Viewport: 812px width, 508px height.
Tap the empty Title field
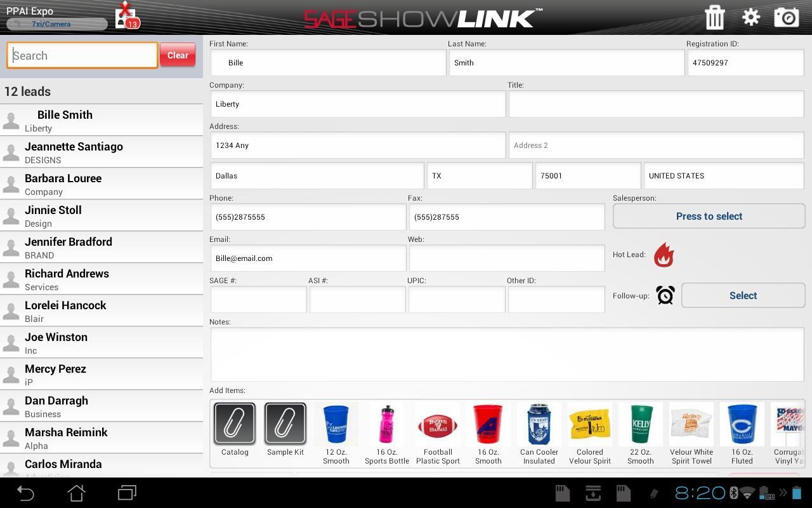[656, 104]
